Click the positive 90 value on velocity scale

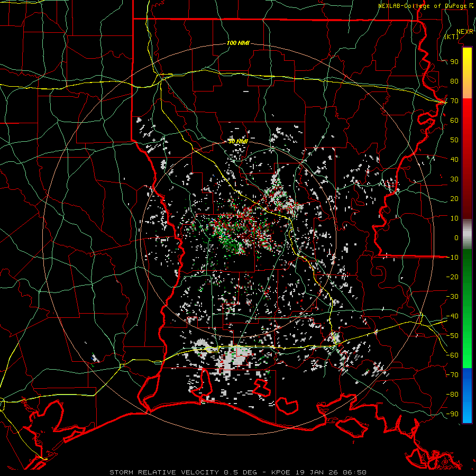[x=454, y=62]
